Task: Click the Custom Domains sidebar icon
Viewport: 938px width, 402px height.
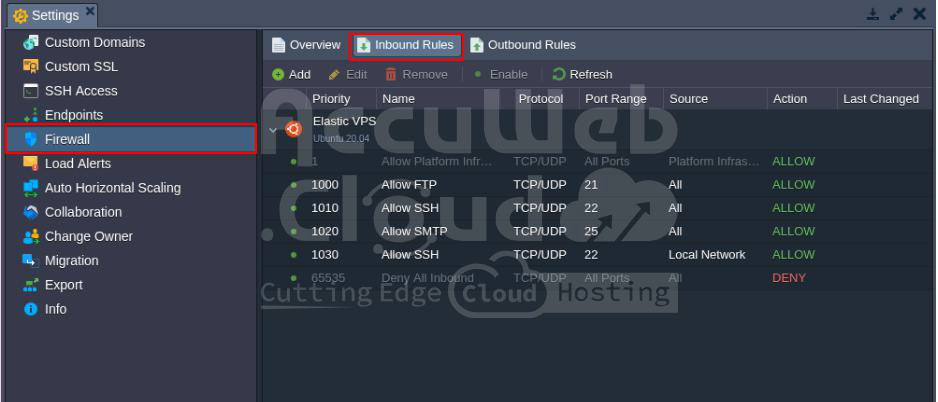Action: (30, 43)
